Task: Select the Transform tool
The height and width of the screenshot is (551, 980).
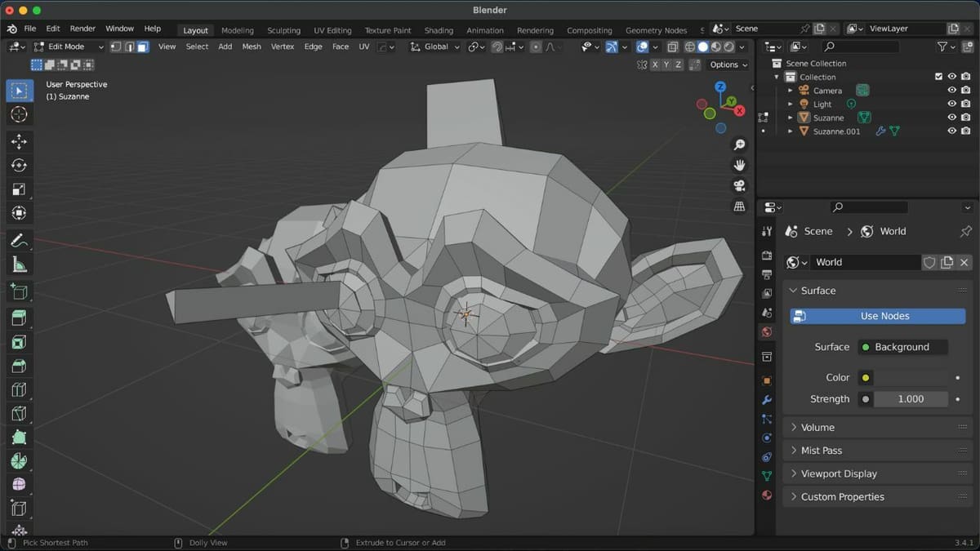Action: point(20,213)
